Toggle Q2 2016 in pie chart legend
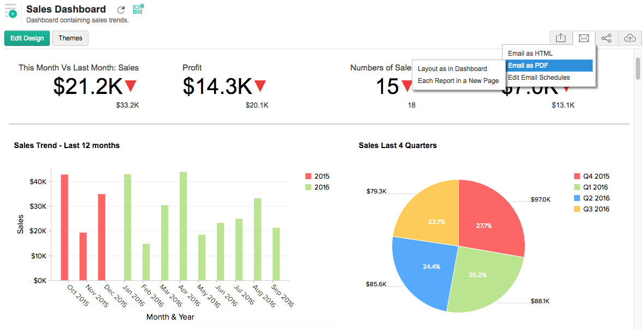Screen dimensions: 644x330 click(x=596, y=198)
